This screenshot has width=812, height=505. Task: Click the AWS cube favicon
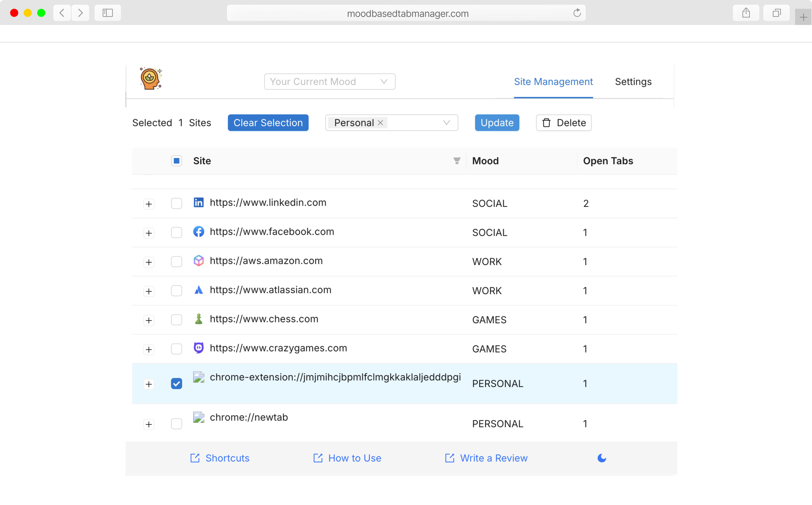coord(198,261)
